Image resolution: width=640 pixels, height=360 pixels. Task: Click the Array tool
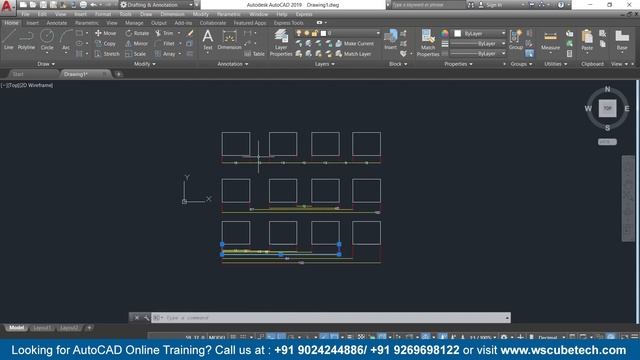pyautogui.click(x=165, y=53)
